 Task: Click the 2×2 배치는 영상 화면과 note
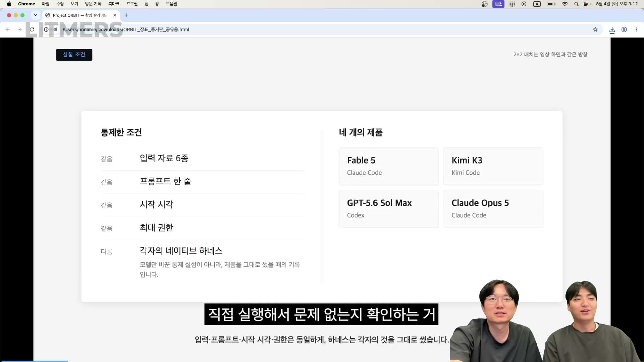[550, 54]
